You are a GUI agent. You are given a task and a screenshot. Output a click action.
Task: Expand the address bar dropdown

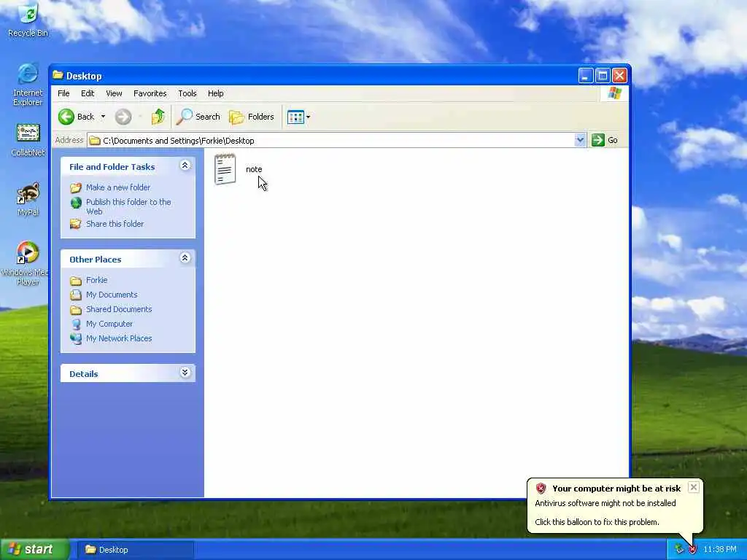tap(580, 140)
